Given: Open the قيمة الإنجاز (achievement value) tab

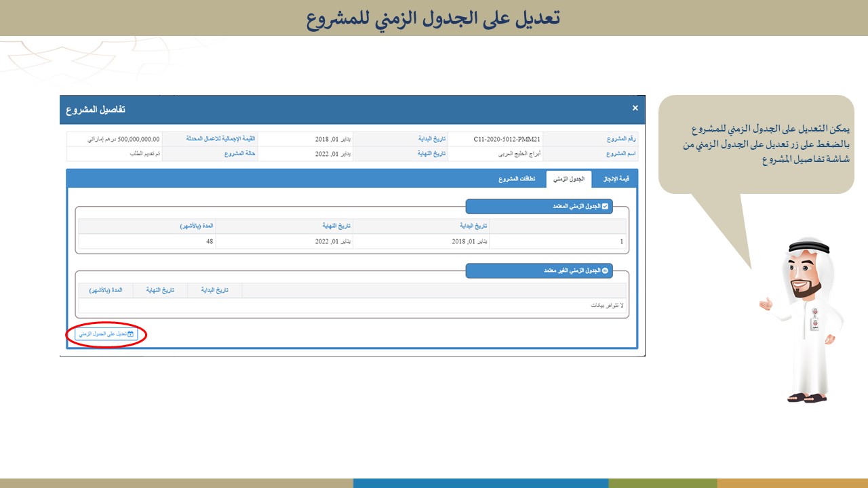Looking at the screenshot, I should tap(616, 179).
